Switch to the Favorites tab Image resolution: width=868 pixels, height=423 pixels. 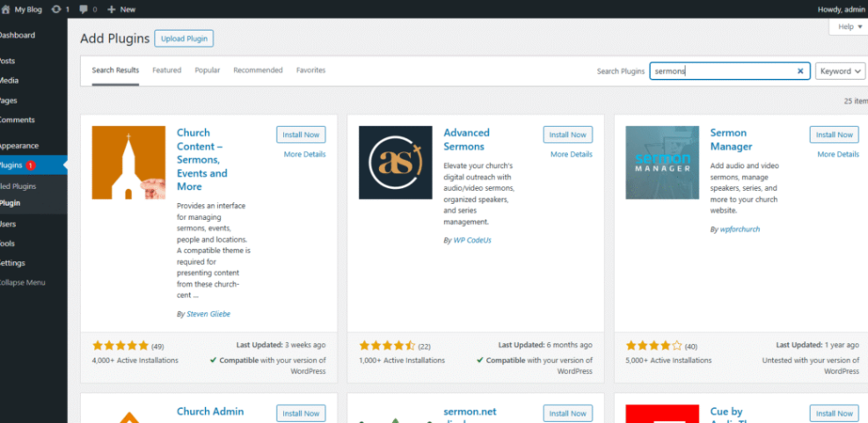point(310,70)
